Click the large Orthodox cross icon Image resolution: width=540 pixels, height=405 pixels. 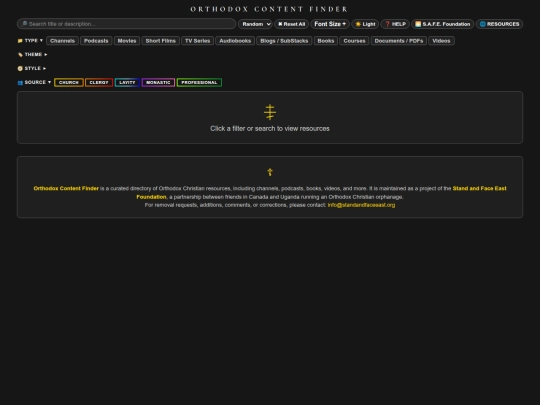coord(270,112)
